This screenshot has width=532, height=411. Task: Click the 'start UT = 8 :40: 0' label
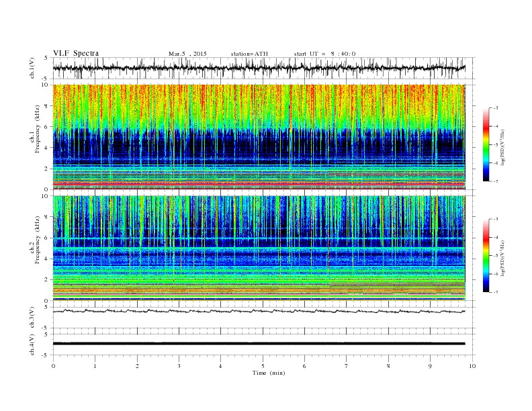coord(324,54)
